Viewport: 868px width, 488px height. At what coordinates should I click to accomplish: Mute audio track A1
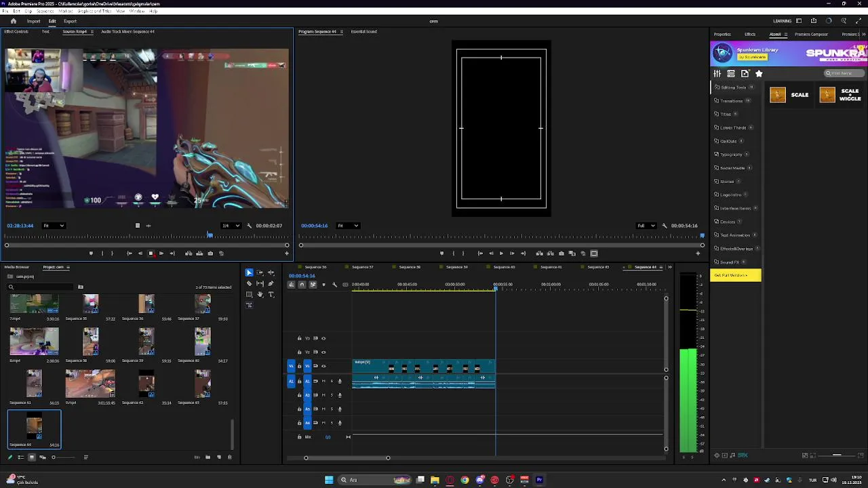coord(323,381)
